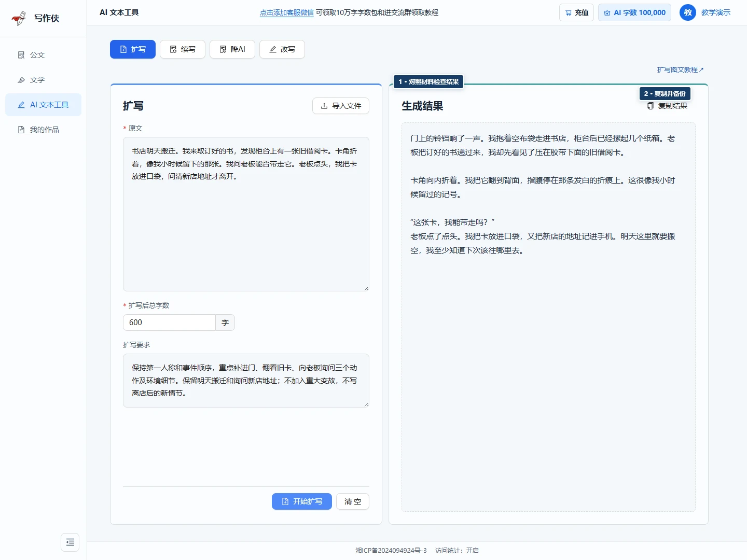
Task: Switch to the 续写 tab
Action: point(183,49)
